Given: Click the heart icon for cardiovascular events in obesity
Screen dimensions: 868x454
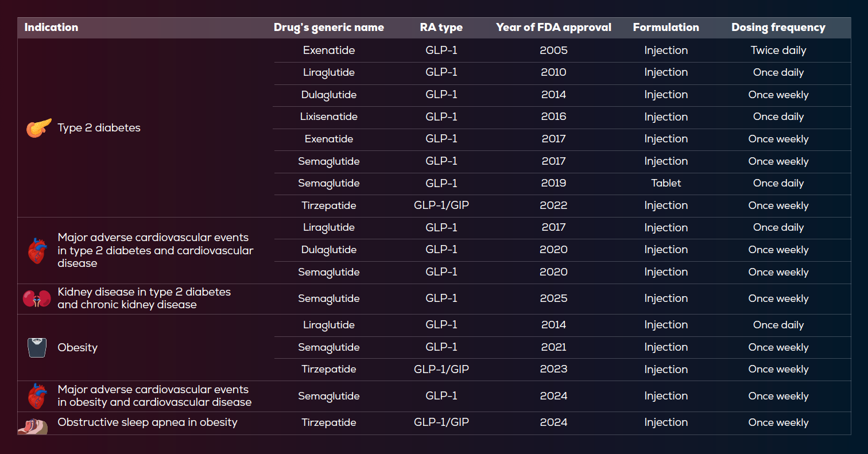Looking at the screenshot, I should [x=37, y=396].
